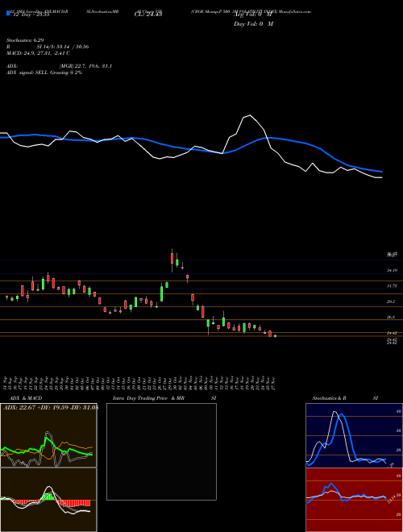Click the 'Stochastics & R' panel title
403x532 pixels.
(x=330, y=398)
